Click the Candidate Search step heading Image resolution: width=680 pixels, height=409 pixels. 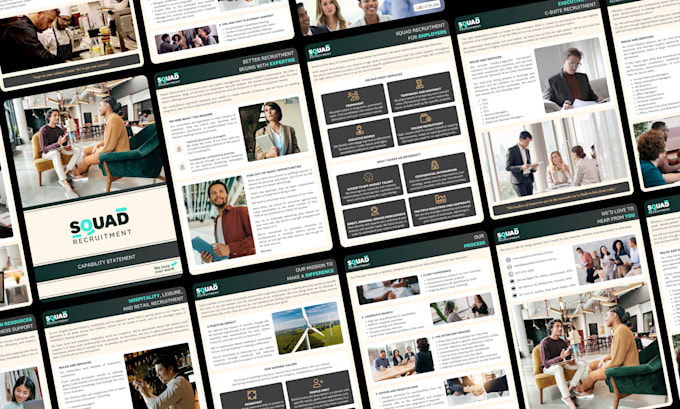coord(379,316)
